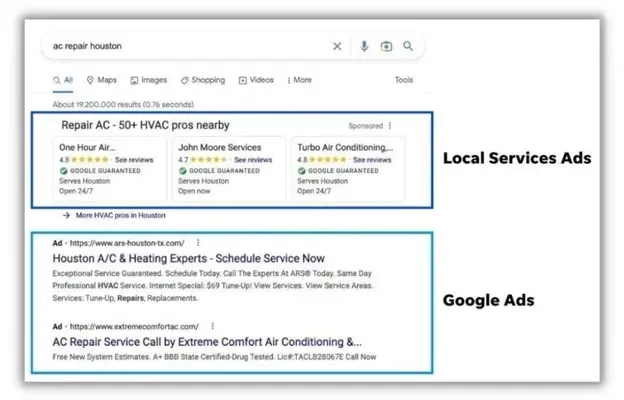Click Google Guaranteed badge on One Hour Air
This screenshot has height=400, width=624.
100,171
